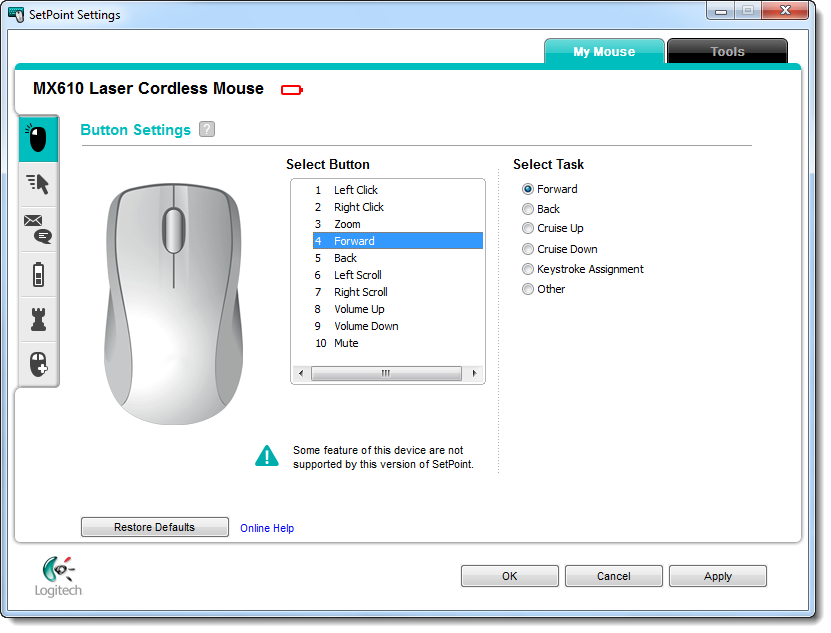Click the Cancel button
Viewport: 831px width, 633px height.
[614, 576]
